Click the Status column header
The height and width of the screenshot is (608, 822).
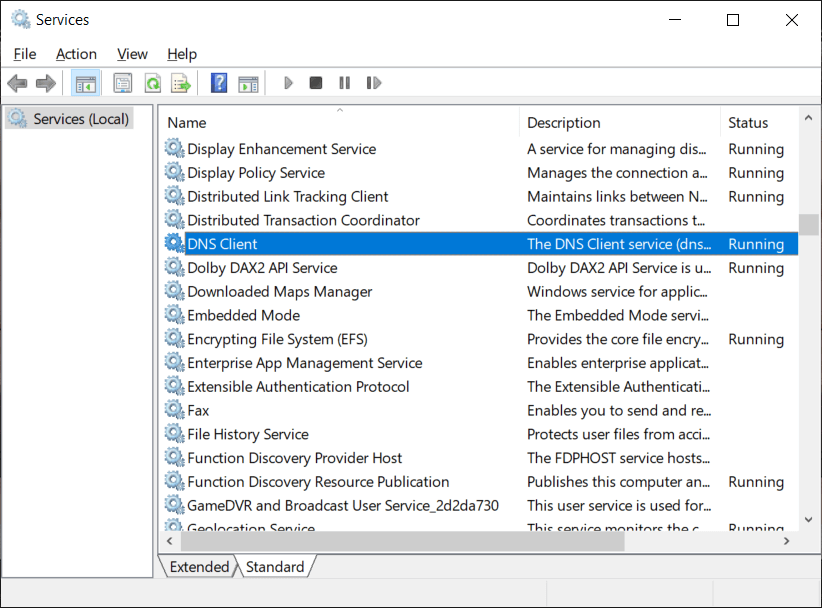(748, 123)
